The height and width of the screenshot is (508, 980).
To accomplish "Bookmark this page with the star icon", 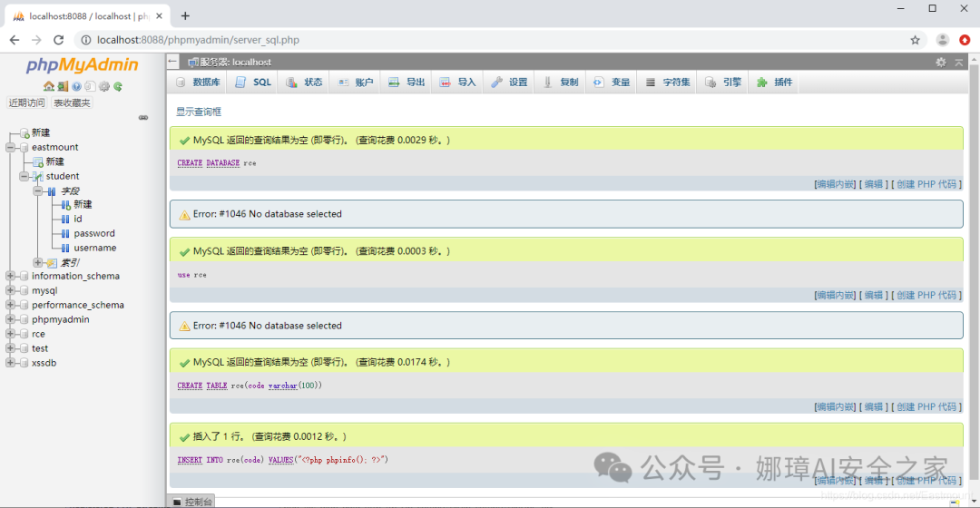I will click(915, 40).
